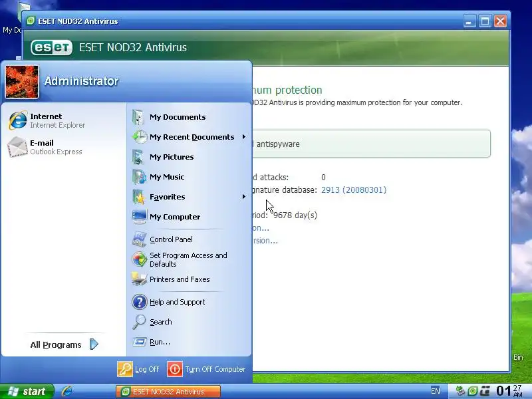Click the EN language indicator

pyautogui.click(x=436, y=391)
